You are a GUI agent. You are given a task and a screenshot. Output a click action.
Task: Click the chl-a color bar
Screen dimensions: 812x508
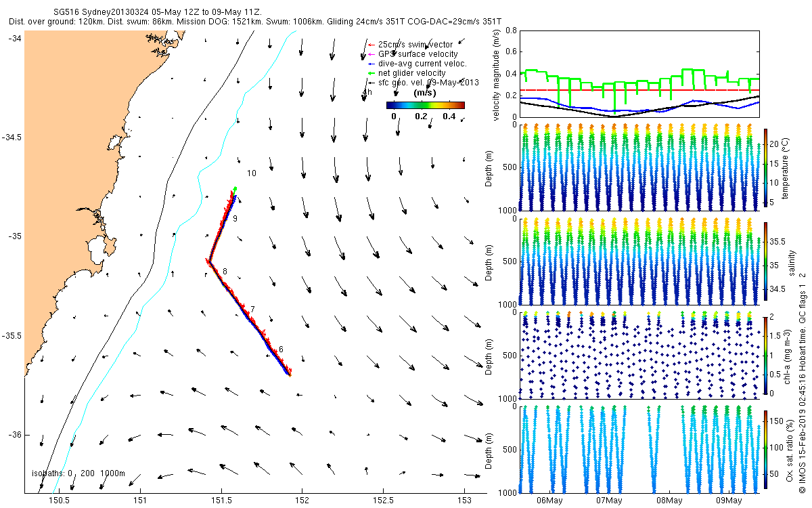pos(765,354)
